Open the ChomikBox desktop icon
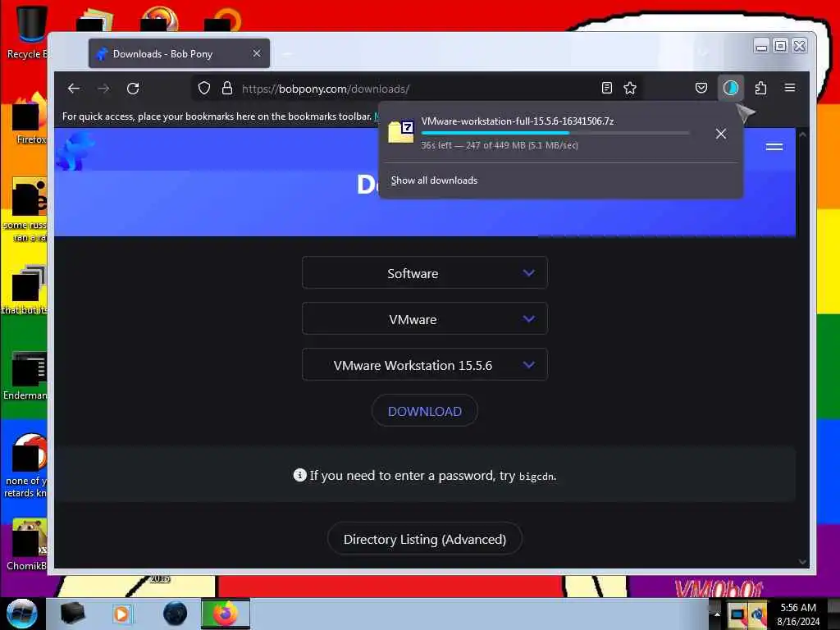 click(x=27, y=545)
